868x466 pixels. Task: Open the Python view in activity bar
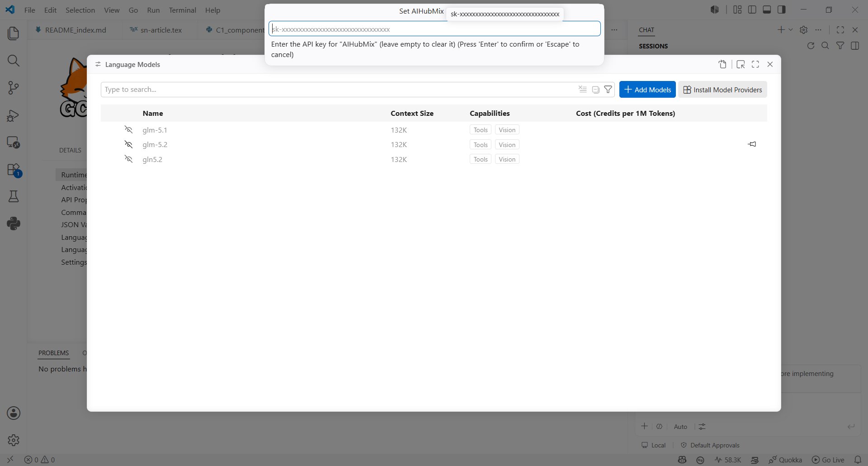tap(14, 223)
